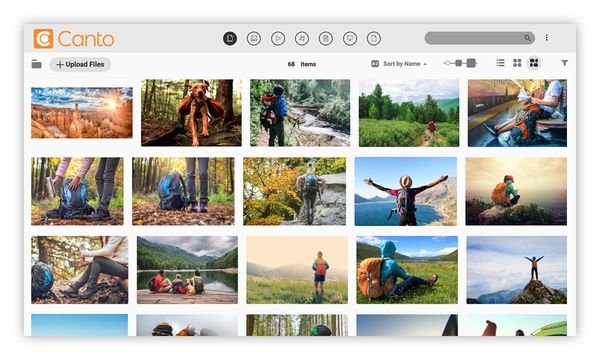Click the sort options card icon
The width and height of the screenshot is (600, 360).
tap(375, 64)
